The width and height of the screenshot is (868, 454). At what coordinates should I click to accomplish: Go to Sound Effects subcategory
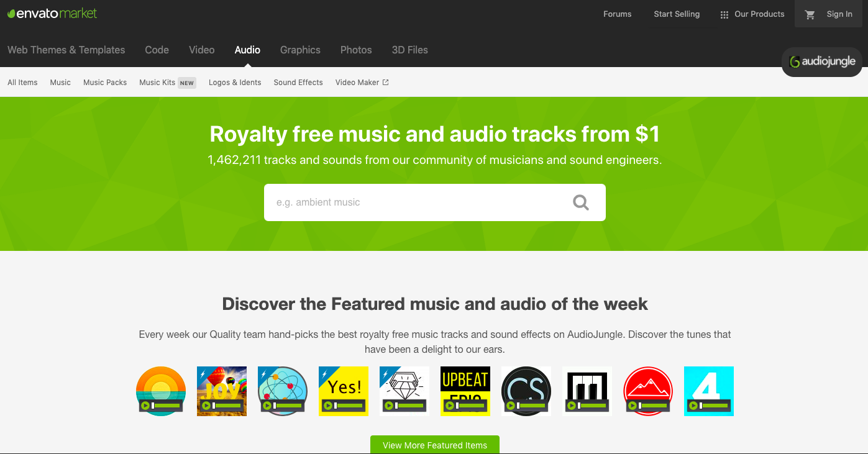pyautogui.click(x=298, y=82)
